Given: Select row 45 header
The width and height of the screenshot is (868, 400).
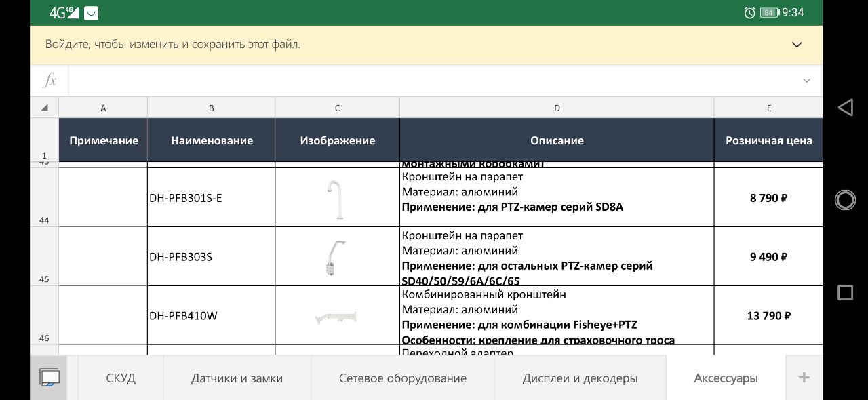Looking at the screenshot, I should tap(45, 256).
